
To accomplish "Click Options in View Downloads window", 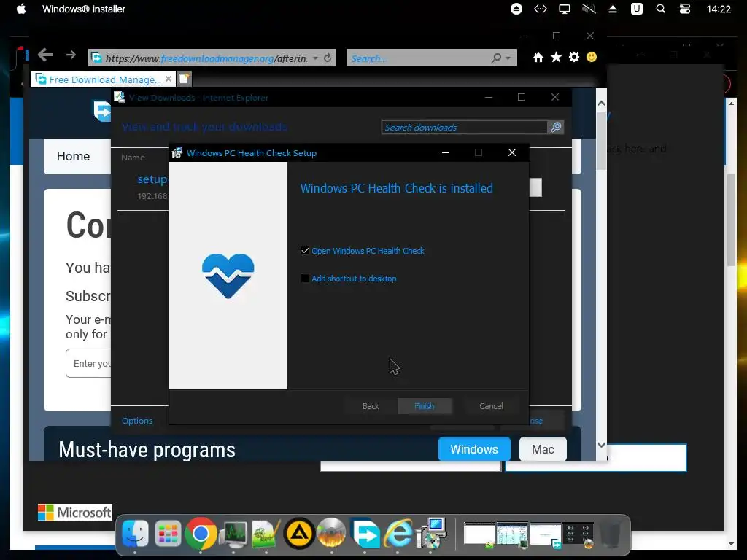I will coord(137,421).
